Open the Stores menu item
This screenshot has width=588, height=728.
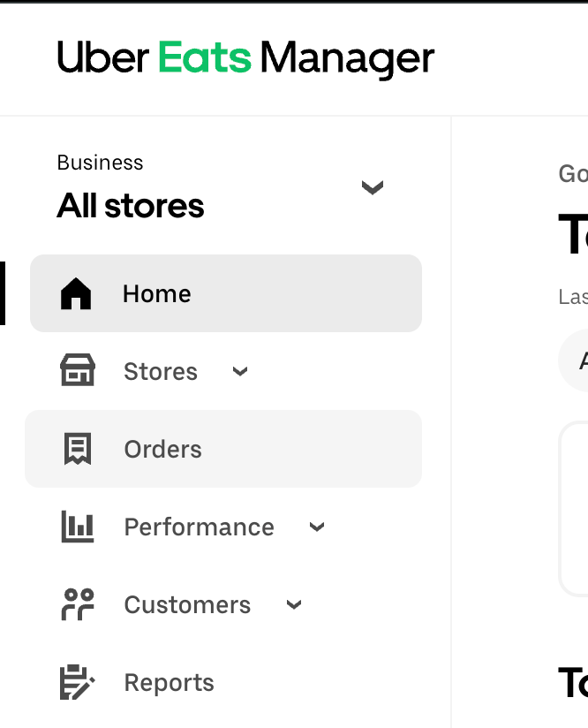click(x=161, y=371)
